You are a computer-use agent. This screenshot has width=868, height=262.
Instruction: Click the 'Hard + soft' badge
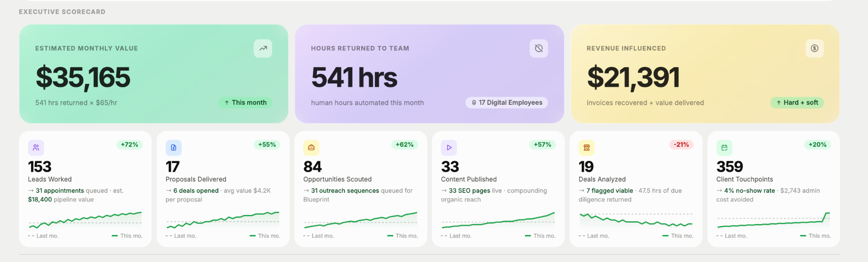click(797, 103)
